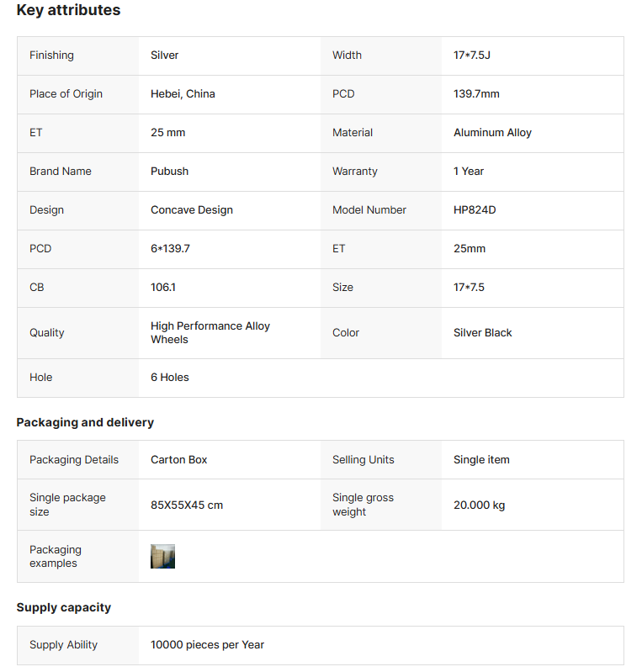The height and width of the screenshot is (672, 642).
Task: Select the Hebei, China origin value
Action: pos(183,94)
